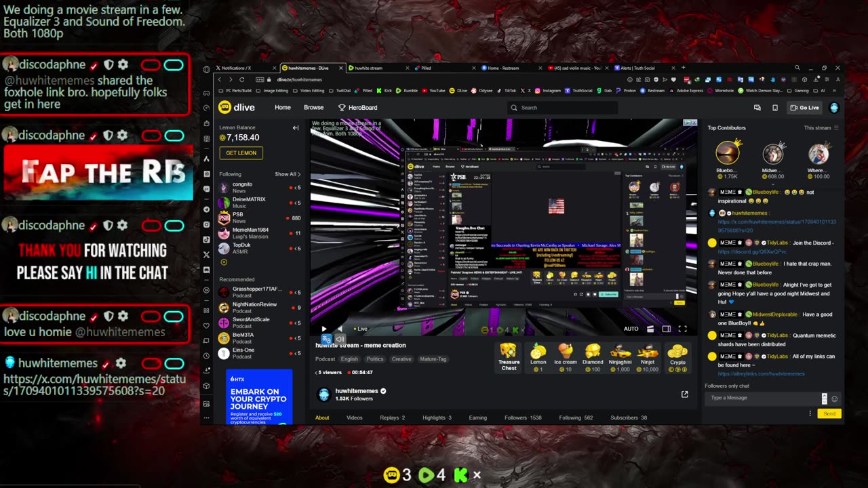Click the Mature-Tag stream tag

[x=433, y=359]
